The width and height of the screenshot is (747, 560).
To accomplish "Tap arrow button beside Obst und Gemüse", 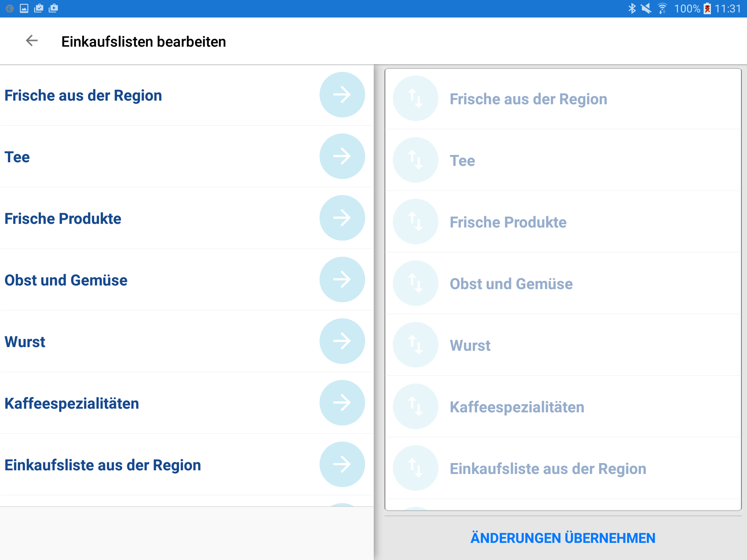I will 342,280.
